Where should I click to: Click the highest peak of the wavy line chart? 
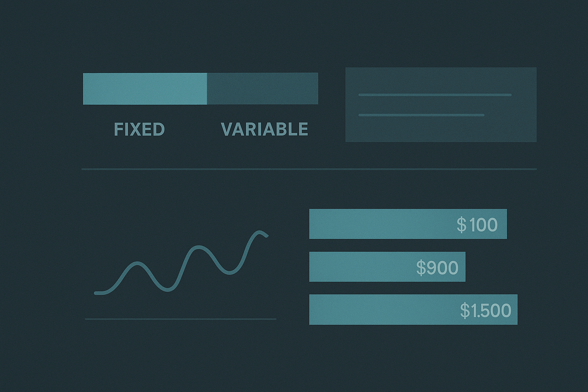click(260, 232)
